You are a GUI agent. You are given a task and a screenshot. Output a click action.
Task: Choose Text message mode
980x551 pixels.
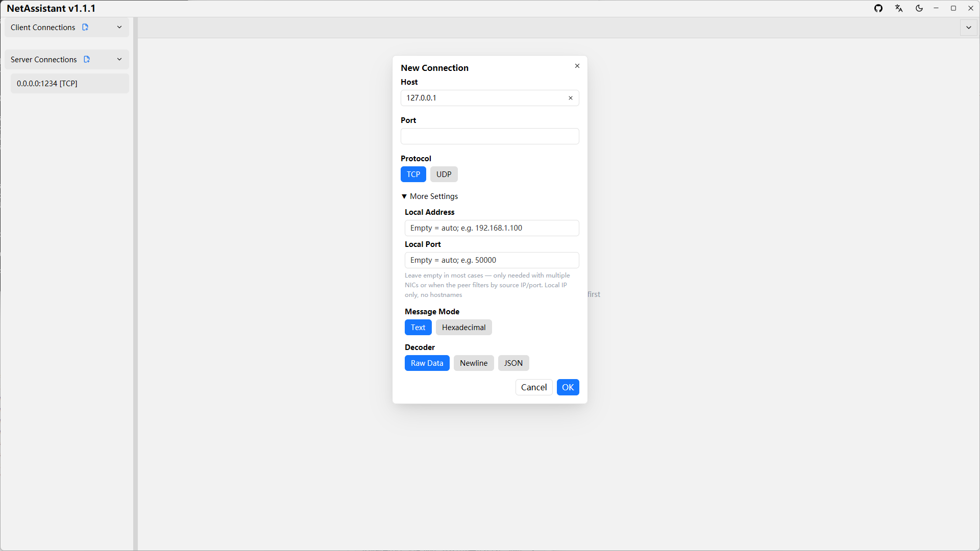418,328
